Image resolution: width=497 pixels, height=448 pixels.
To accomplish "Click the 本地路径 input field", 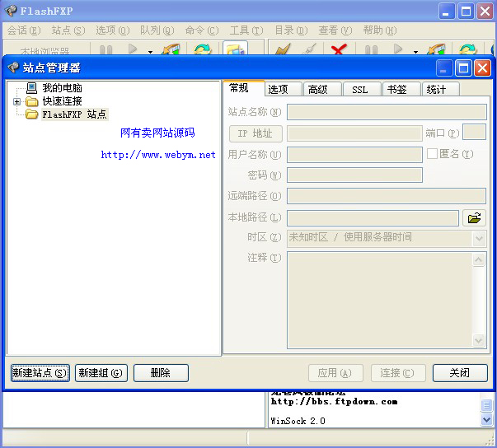I will pos(373,218).
